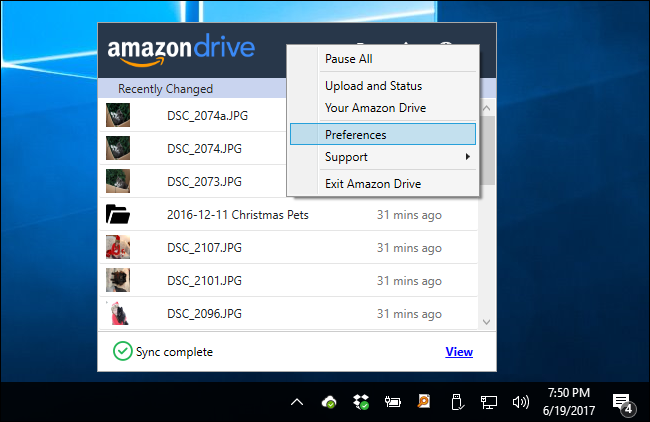Select the Support menu entry
The image size is (650, 422).
(x=383, y=157)
